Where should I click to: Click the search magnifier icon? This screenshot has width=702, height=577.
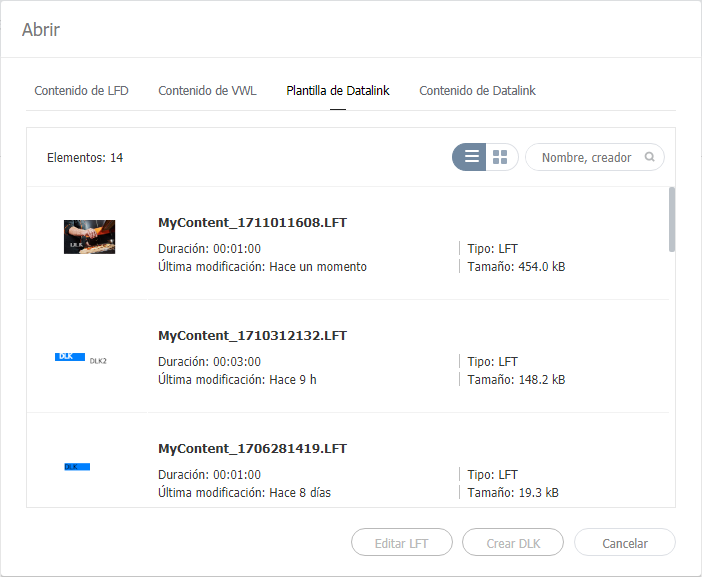(650, 157)
